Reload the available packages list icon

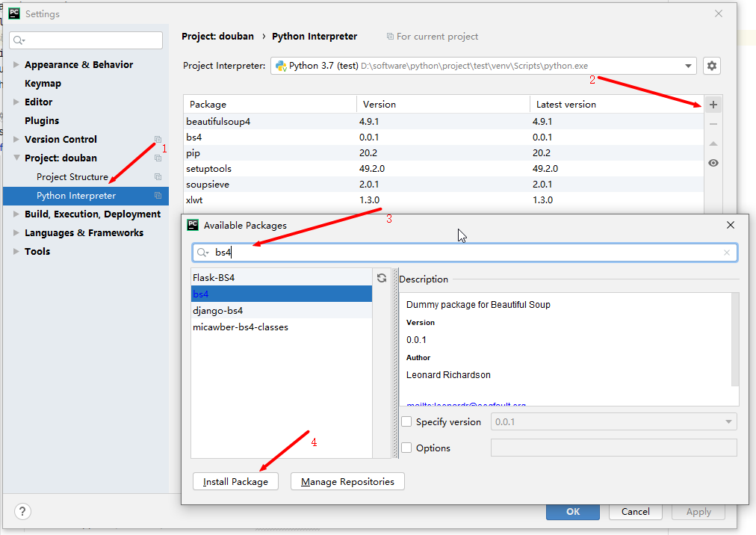[382, 278]
